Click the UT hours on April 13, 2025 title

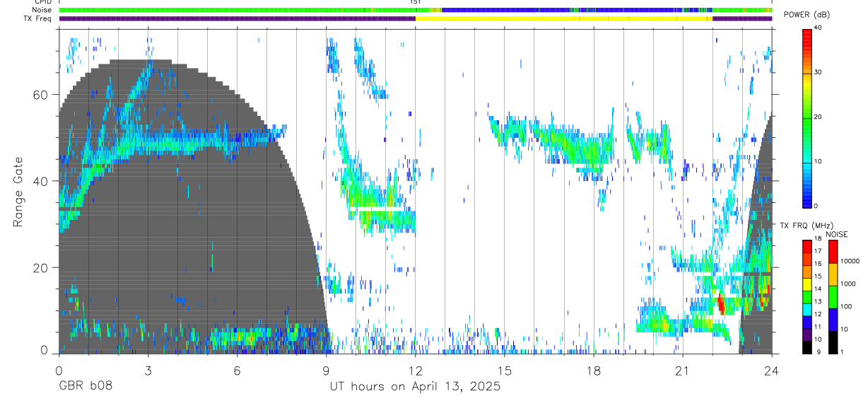(415, 387)
